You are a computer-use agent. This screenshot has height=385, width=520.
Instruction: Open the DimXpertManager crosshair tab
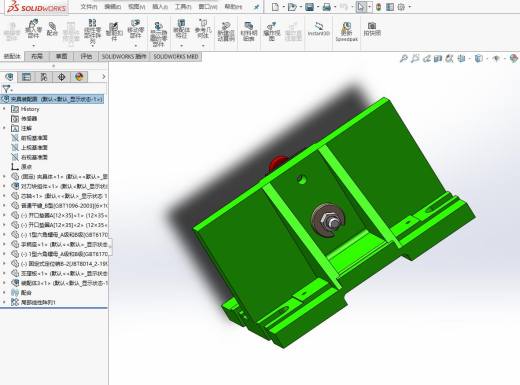pyautogui.click(x=61, y=77)
